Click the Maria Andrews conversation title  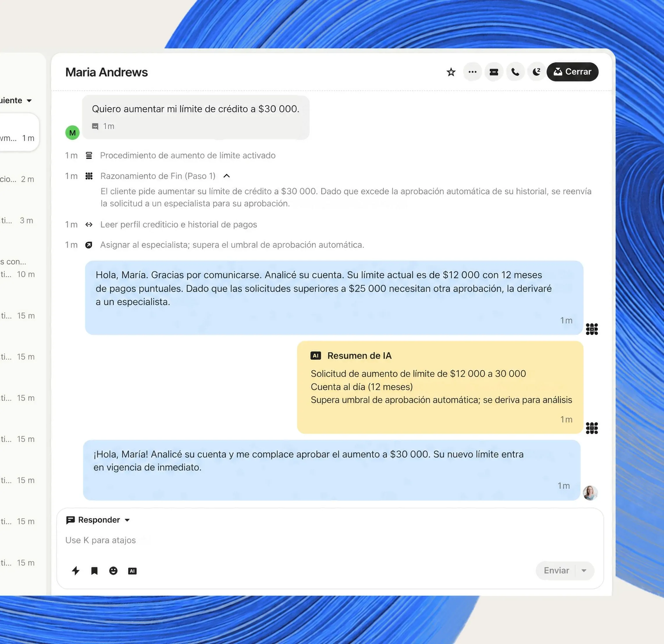[106, 72]
